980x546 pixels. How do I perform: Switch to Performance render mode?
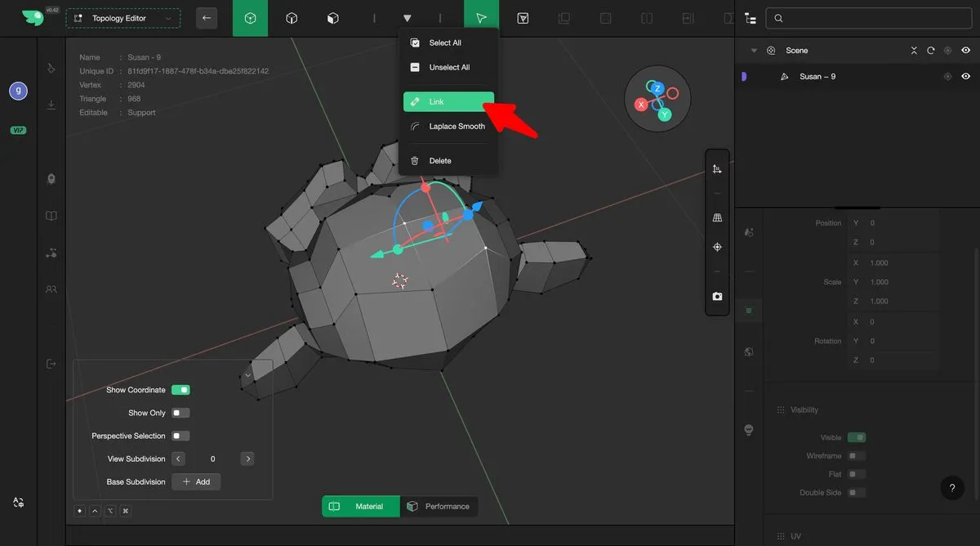click(x=439, y=507)
